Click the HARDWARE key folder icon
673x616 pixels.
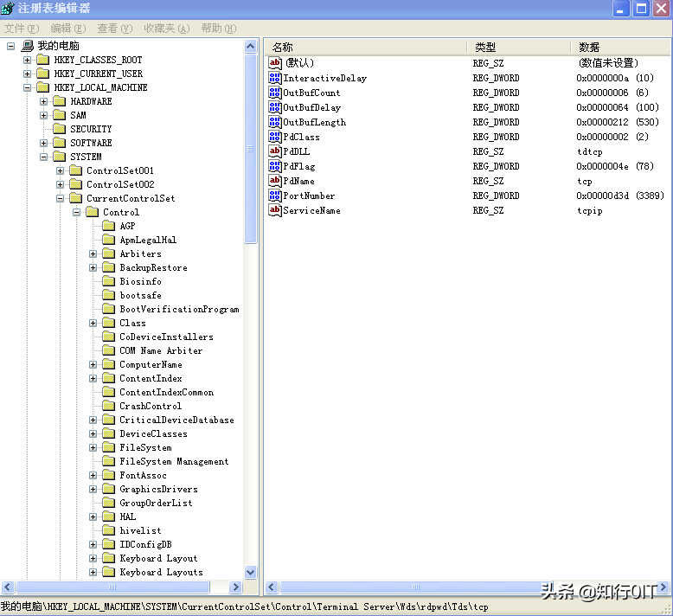click(x=59, y=101)
